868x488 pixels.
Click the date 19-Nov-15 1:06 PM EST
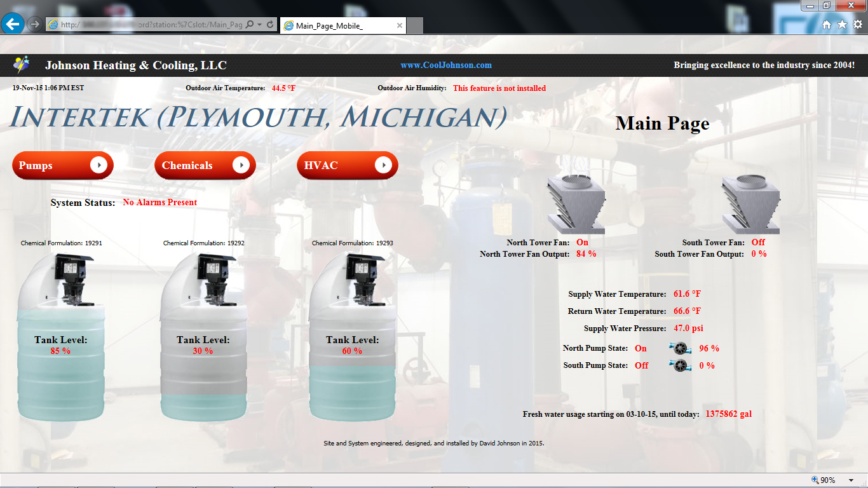[48, 88]
